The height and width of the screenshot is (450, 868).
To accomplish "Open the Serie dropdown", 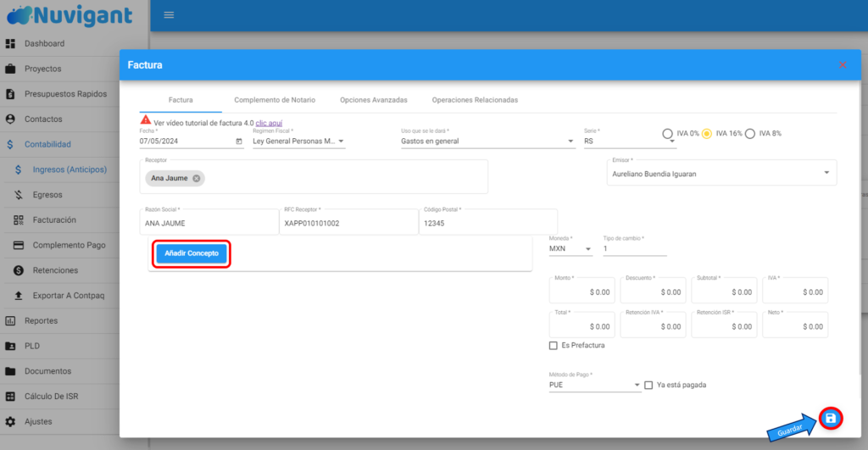I will point(630,142).
